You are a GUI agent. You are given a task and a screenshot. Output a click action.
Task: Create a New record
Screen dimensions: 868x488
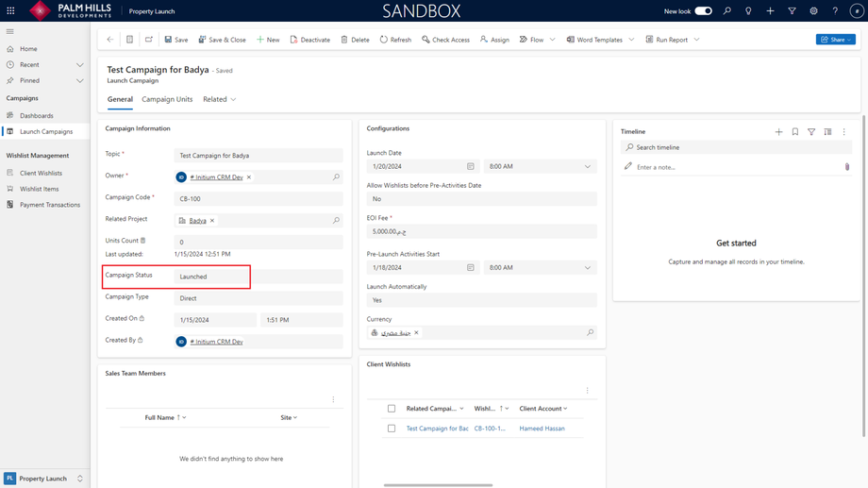[x=268, y=40]
